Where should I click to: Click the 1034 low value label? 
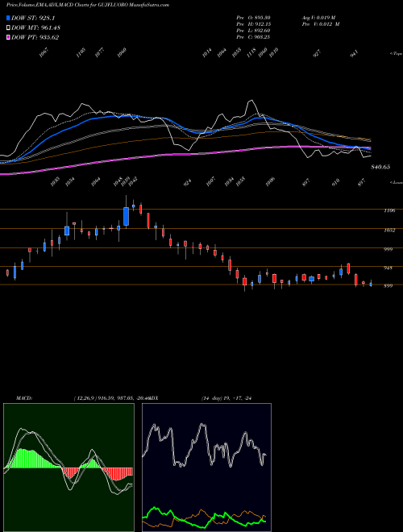(230, 181)
